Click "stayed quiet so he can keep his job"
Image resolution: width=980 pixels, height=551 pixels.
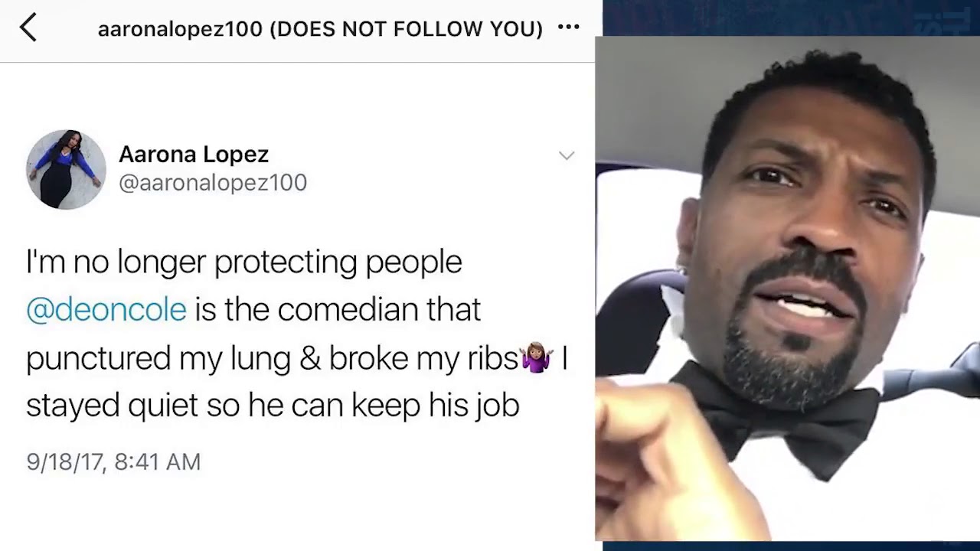[273, 406]
